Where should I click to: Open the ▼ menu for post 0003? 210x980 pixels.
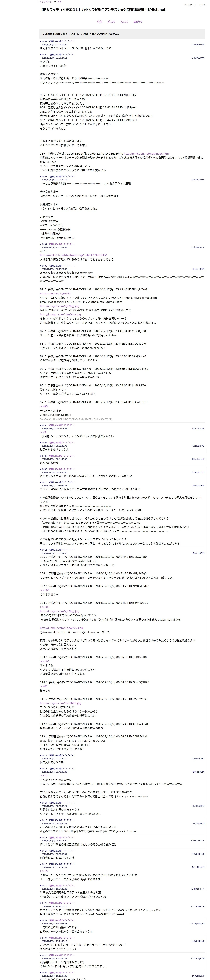point(41,177)
